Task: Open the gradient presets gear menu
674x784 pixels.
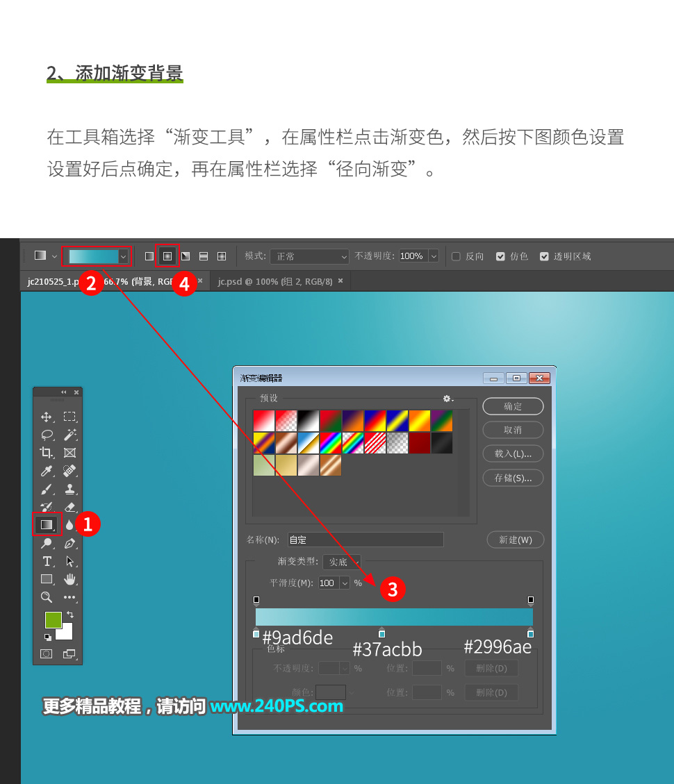Action: (x=448, y=398)
